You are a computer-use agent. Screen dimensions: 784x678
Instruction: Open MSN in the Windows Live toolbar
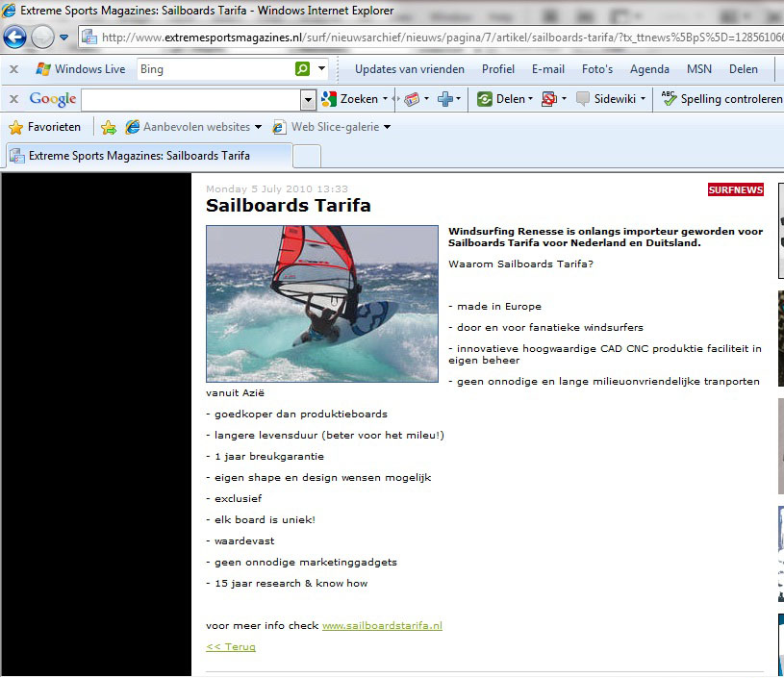(x=699, y=69)
